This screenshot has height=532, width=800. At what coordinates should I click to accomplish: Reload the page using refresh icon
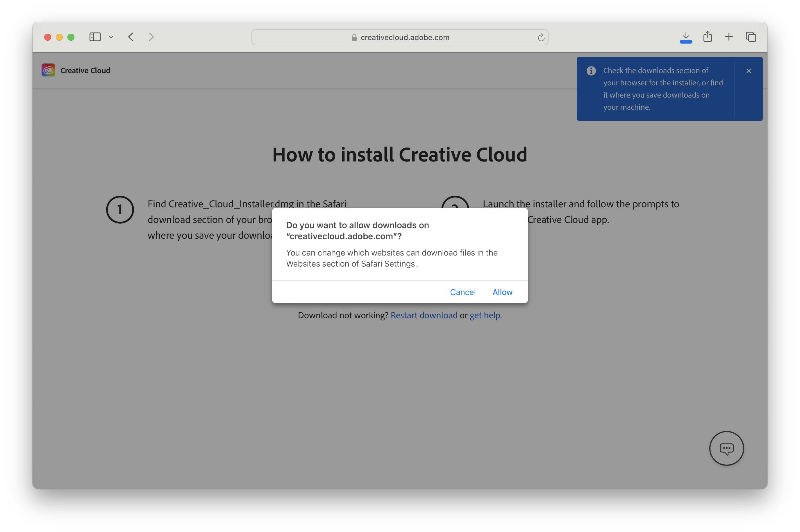(x=541, y=37)
